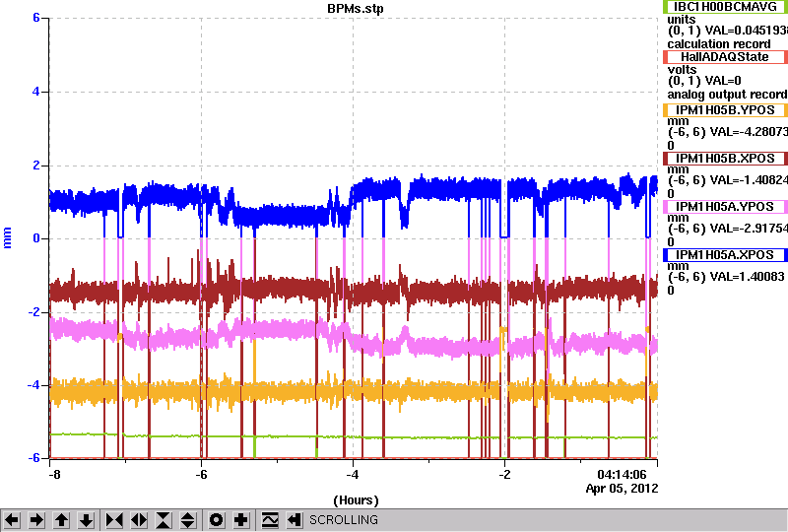Click the 04:14:06 timestamp on the axis
788x532 pixels.
pos(622,475)
